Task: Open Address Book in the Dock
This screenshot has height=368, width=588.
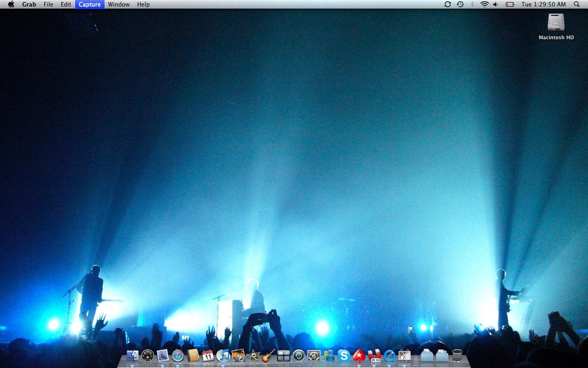Action: coord(193,356)
